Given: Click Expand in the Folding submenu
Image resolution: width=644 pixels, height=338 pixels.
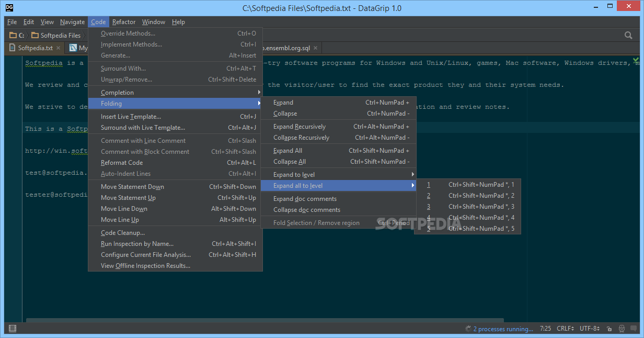Looking at the screenshot, I should (338, 103).
